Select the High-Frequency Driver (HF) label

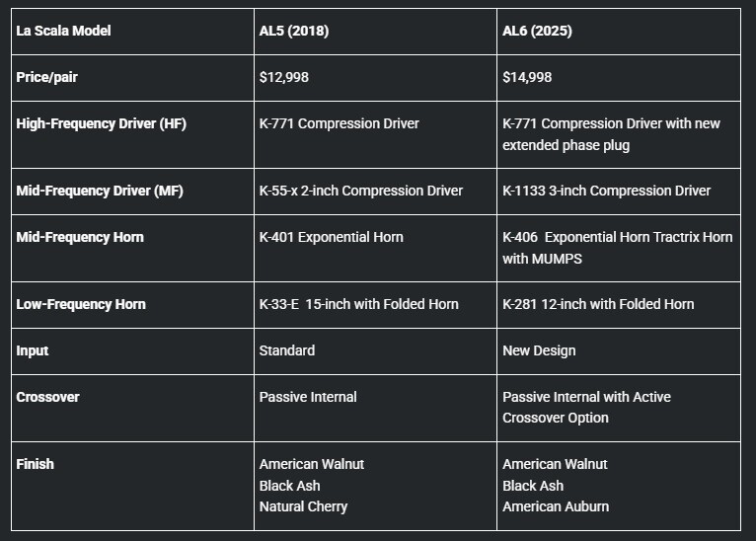pos(102,124)
